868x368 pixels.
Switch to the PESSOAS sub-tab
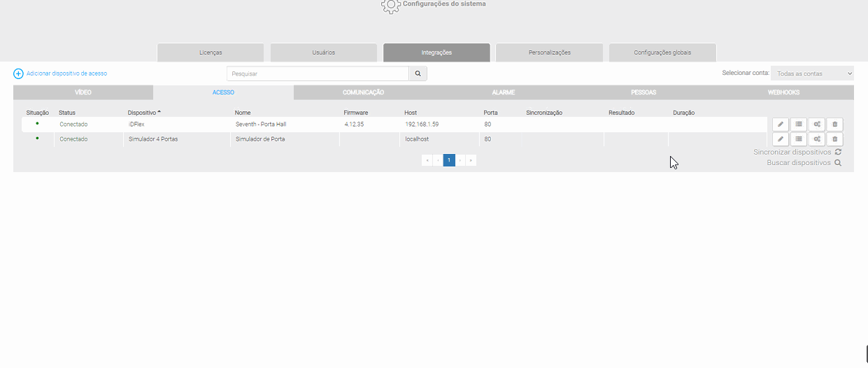coord(643,92)
